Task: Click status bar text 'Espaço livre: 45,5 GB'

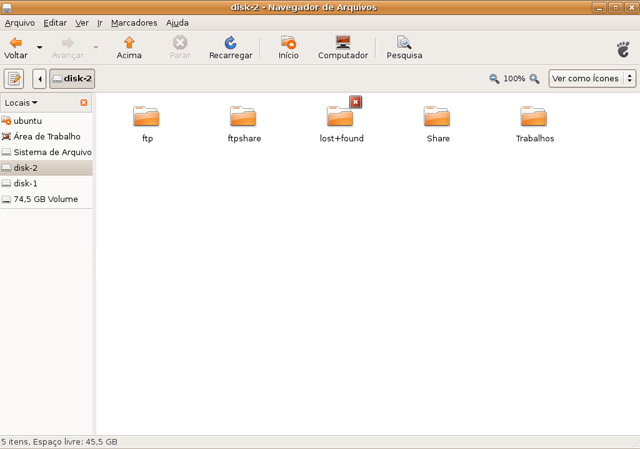Action: (x=75, y=442)
